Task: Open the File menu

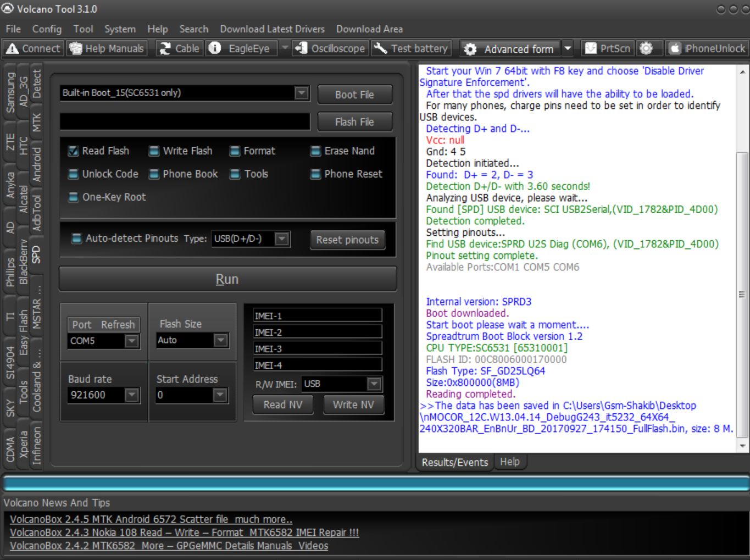Action: pyautogui.click(x=13, y=29)
